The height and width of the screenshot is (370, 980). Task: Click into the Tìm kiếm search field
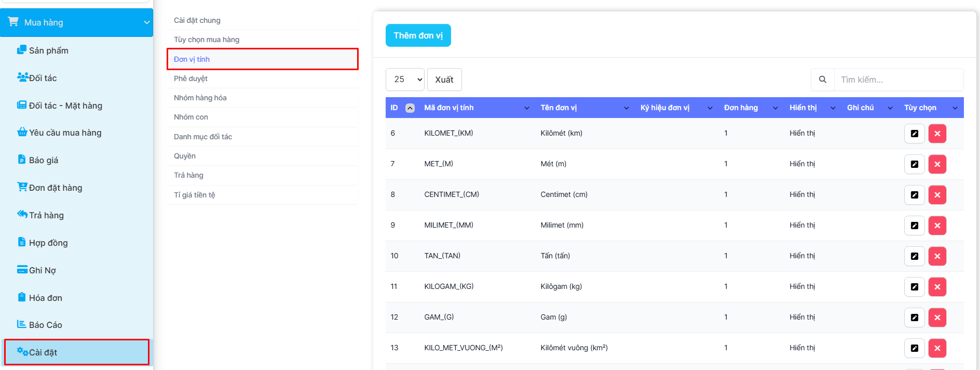pyautogui.click(x=898, y=80)
